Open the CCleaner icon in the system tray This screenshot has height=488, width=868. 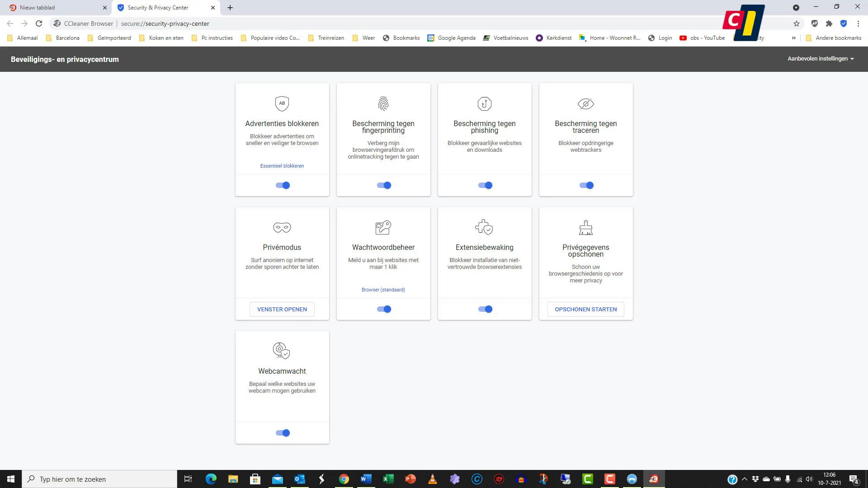478,479
